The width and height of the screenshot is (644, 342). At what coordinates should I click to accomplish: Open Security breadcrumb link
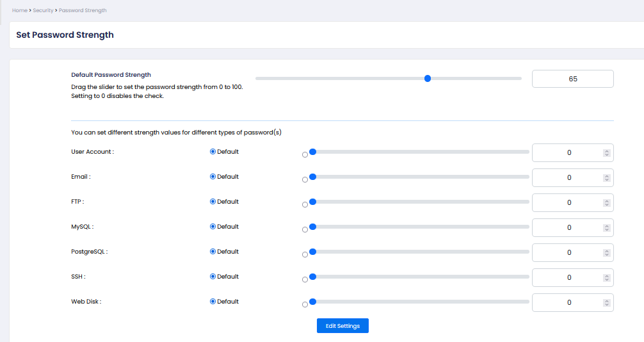[43, 11]
